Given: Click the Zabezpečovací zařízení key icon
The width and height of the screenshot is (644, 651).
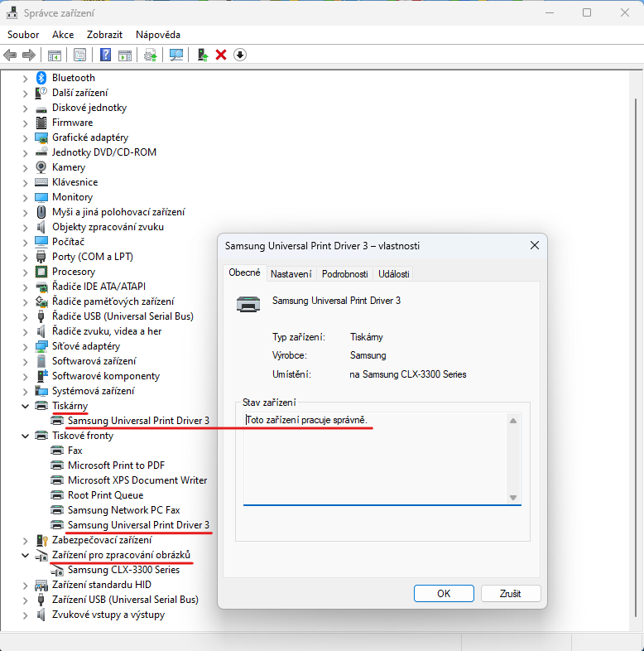Looking at the screenshot, I should (42, 540).
